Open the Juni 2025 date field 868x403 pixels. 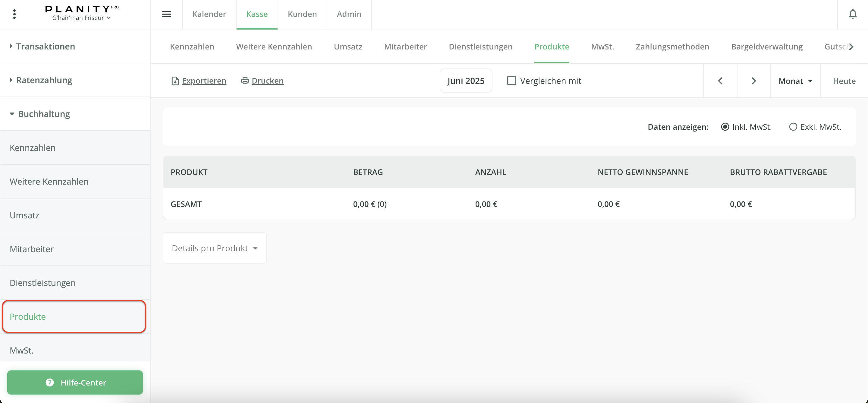tap(466, 81)
